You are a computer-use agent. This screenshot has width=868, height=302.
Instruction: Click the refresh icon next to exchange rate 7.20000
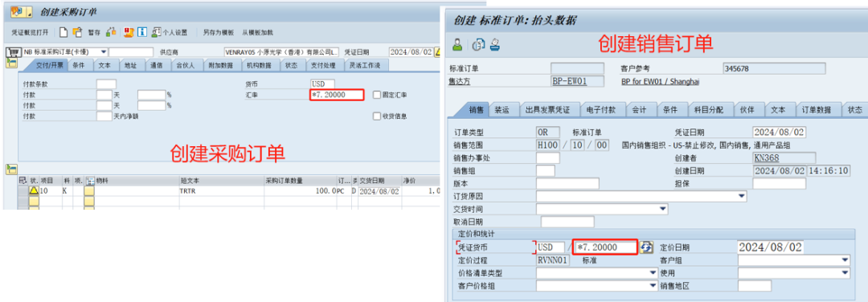[x=646, y=247]
